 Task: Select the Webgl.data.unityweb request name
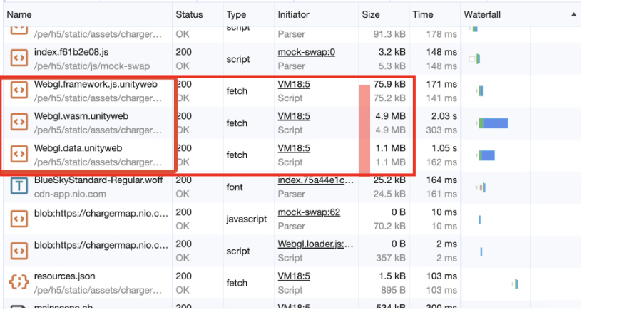(x=78, y=148)
